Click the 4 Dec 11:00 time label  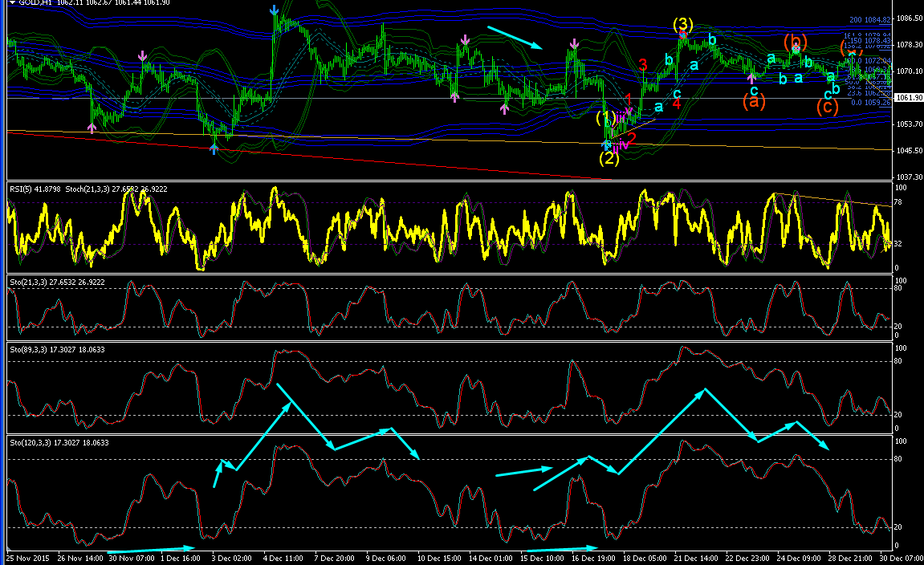point(283,558)
